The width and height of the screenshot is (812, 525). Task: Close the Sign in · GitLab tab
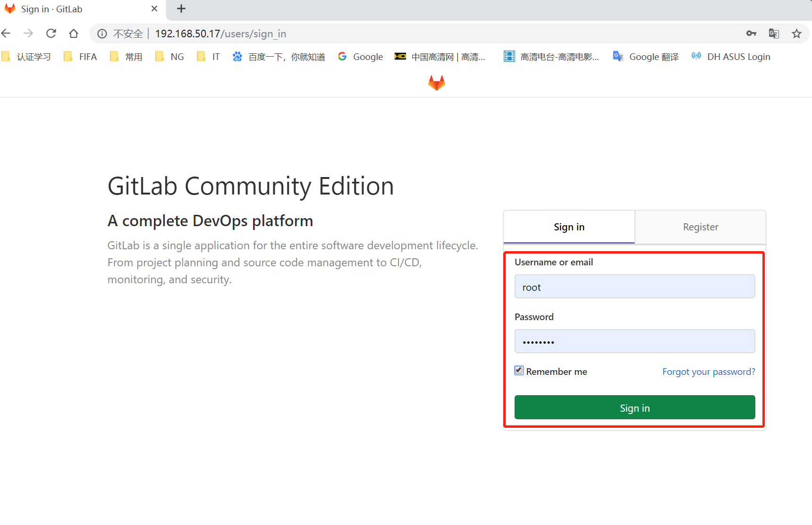(x=154, y=8)
